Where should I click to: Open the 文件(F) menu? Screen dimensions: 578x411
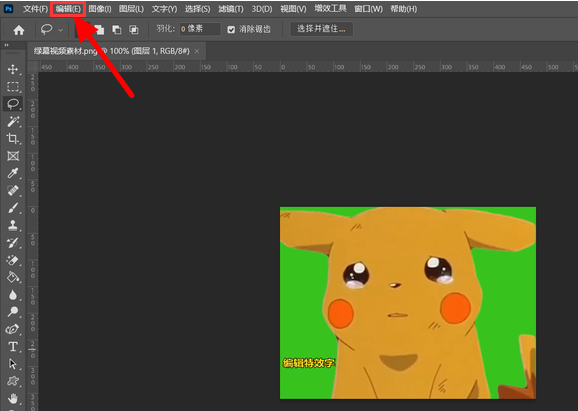tap(35, 9)
